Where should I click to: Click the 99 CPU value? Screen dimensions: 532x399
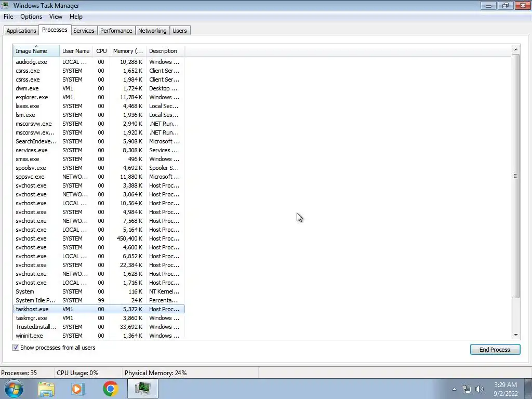(x=101, y=300)
